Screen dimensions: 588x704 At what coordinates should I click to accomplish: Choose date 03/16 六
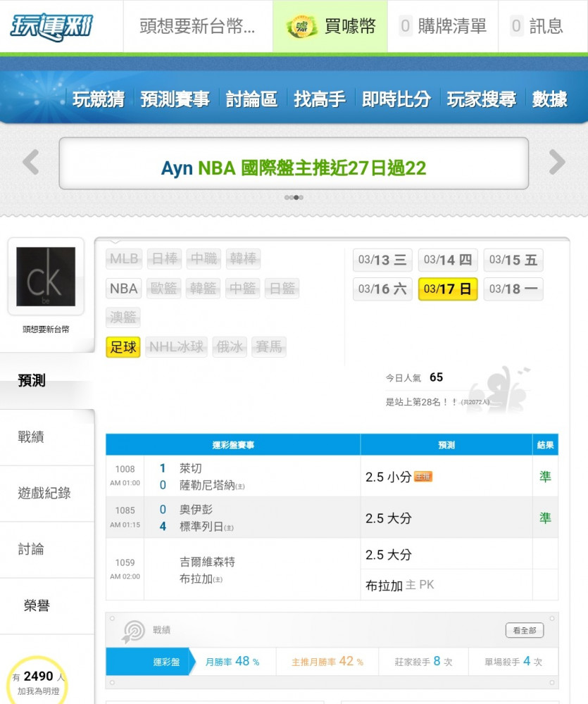pyautogui.click(x=382, y=289)
